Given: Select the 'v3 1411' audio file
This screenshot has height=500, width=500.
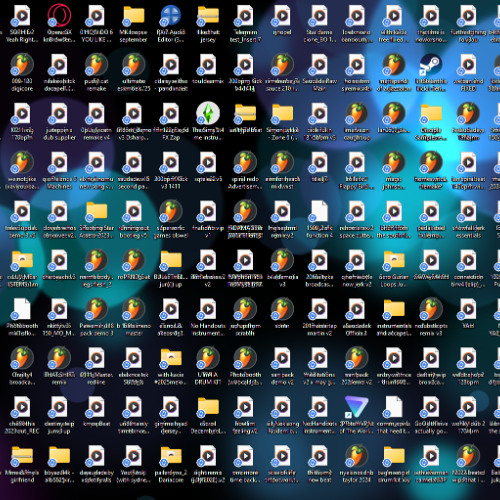Looking at the screenshot, I should click(x=171, y=162).
